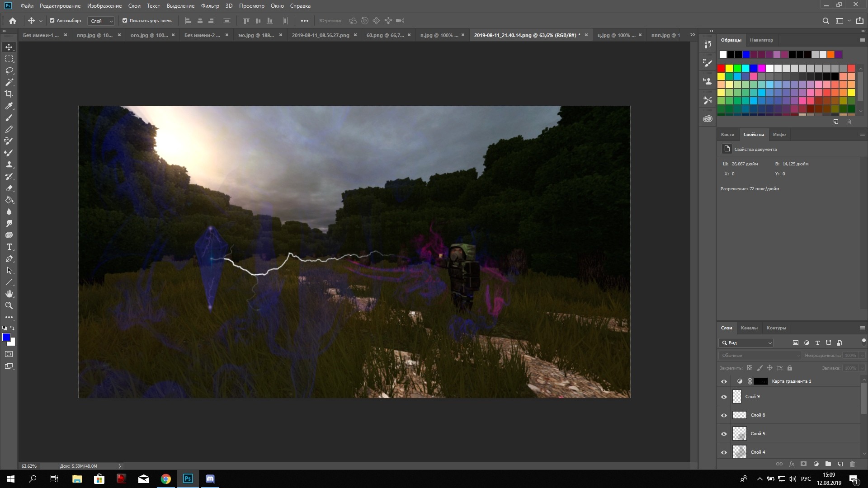
Task: Open more options ellipsis in options bar
Action: tap(305, 21)
